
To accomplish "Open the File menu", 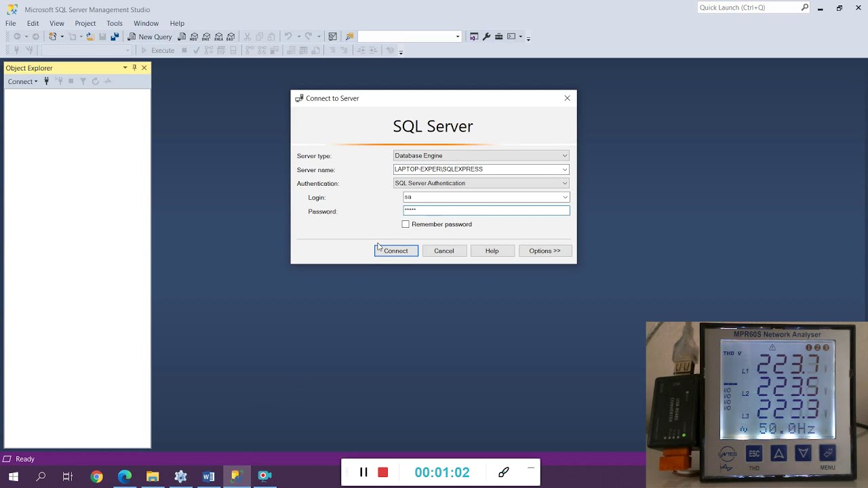I will pos(11,23).
